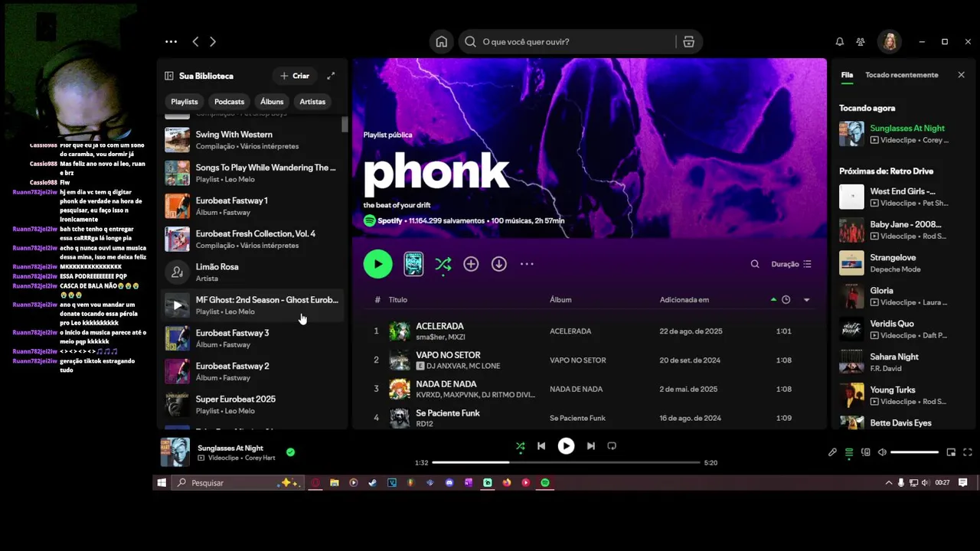Open more options for the phonk playlist

527,264
